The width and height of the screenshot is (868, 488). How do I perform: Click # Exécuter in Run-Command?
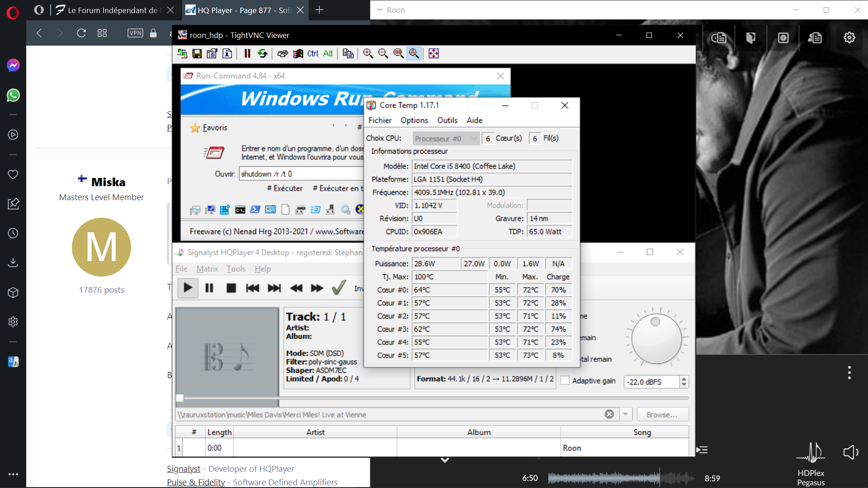(285, 188)
